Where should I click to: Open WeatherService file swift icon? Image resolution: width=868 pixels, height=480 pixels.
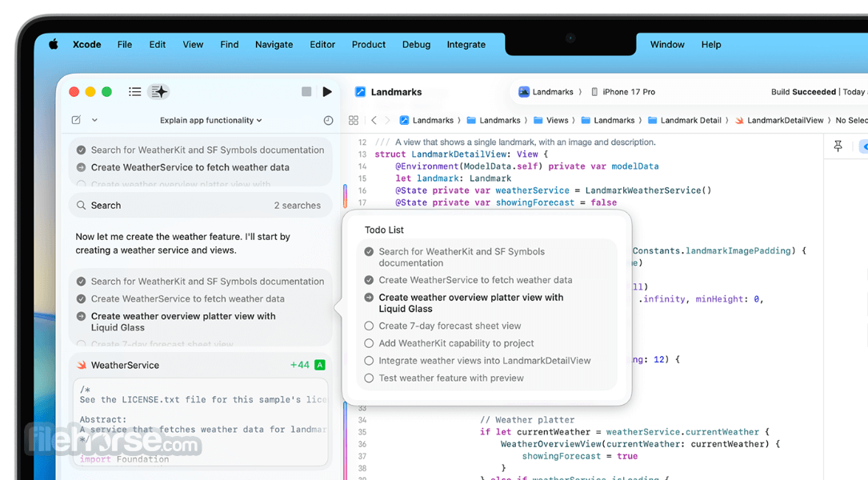[82, 366]
